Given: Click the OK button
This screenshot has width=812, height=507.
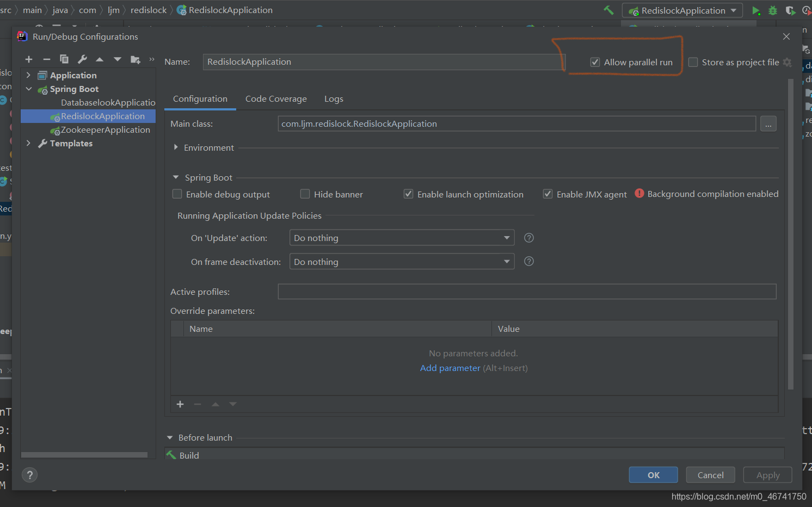Looking at the screenshot, I should point(654,475).
